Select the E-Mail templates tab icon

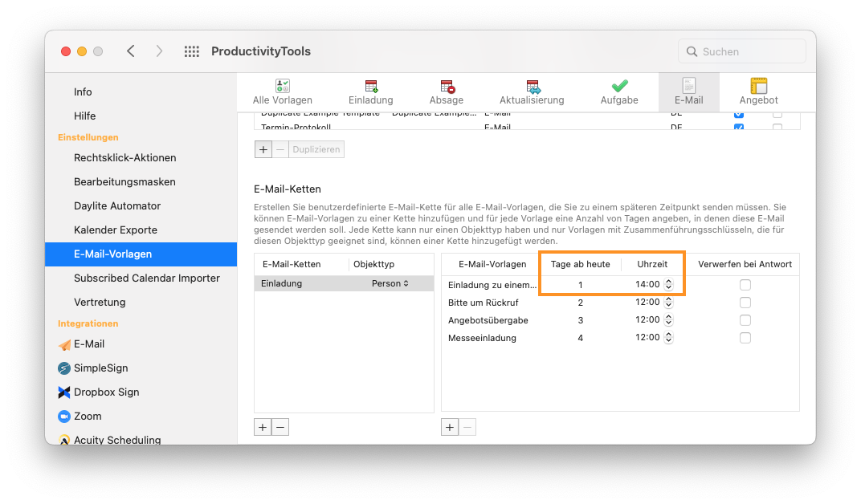click(x=688, y=86)
